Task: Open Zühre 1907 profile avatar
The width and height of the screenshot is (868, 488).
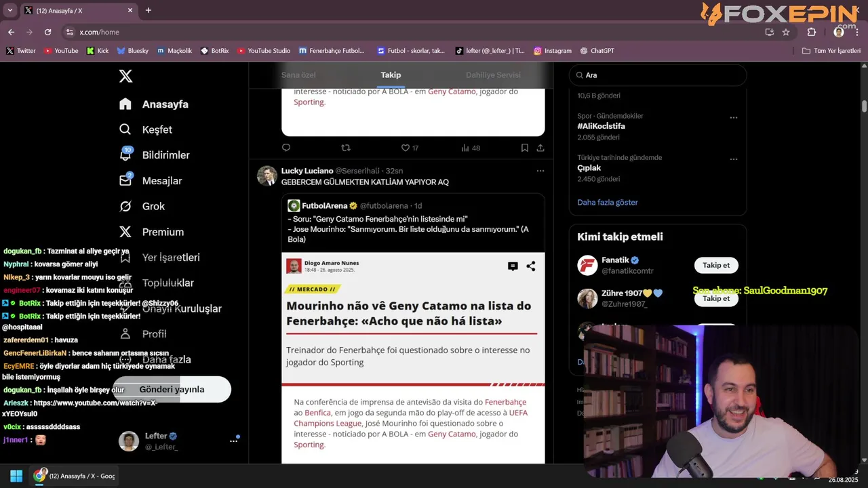Action: pos(587,298)
